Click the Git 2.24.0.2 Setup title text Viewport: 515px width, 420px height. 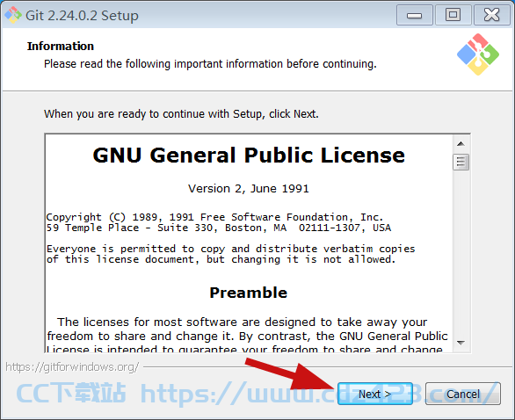(82, 16)
